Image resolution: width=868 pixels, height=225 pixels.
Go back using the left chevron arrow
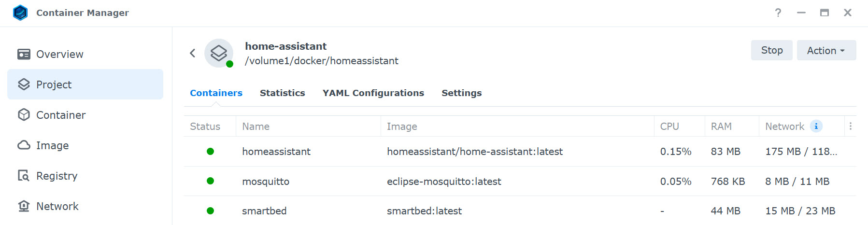pos(193,53)
